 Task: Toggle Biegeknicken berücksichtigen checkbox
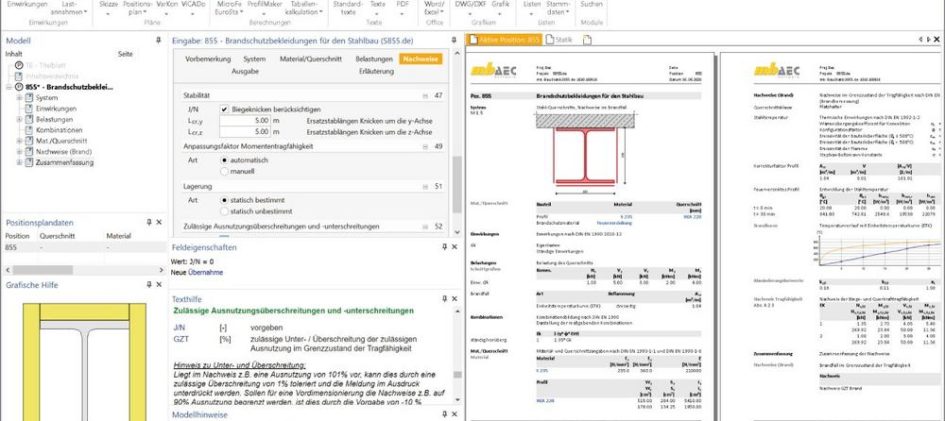pyautogui.click(x=224, y=110)
